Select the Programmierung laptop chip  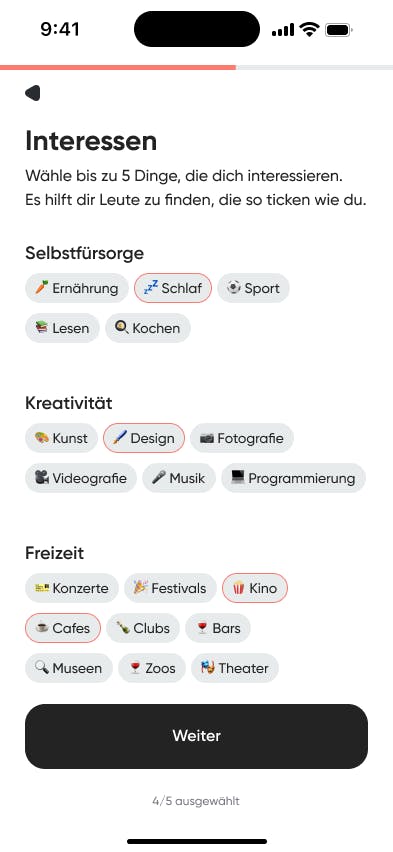coord(294,478)
